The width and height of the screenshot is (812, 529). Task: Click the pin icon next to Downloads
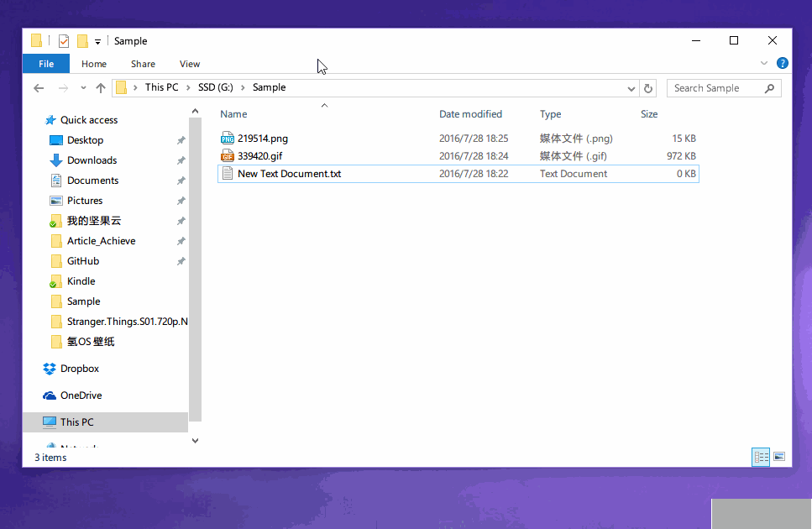[x=181, y=160]
